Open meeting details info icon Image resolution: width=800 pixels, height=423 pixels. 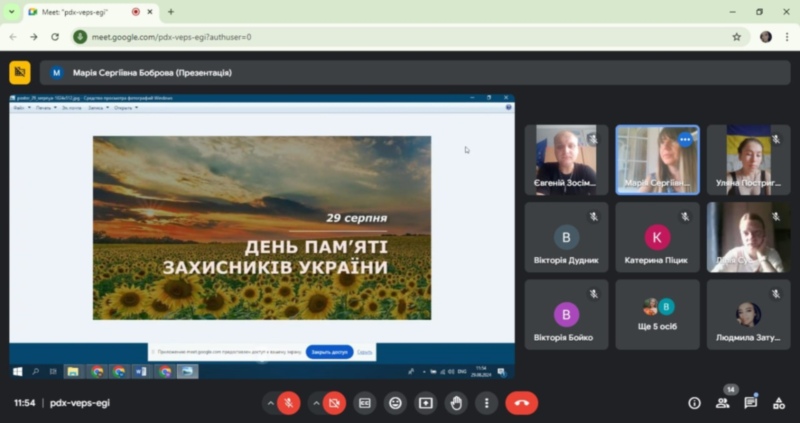pyautogui.click(x=694, y=403)
